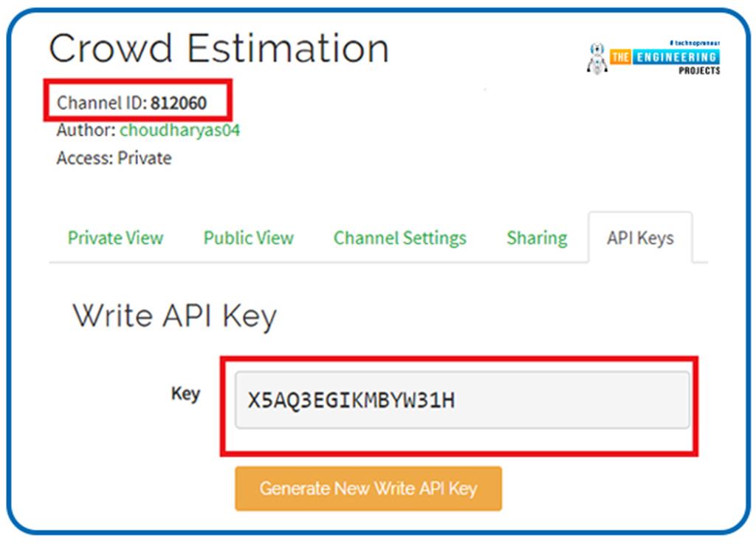Select the Sharing tab
This screenshot has height=544, width=756.
click(537, 238)
